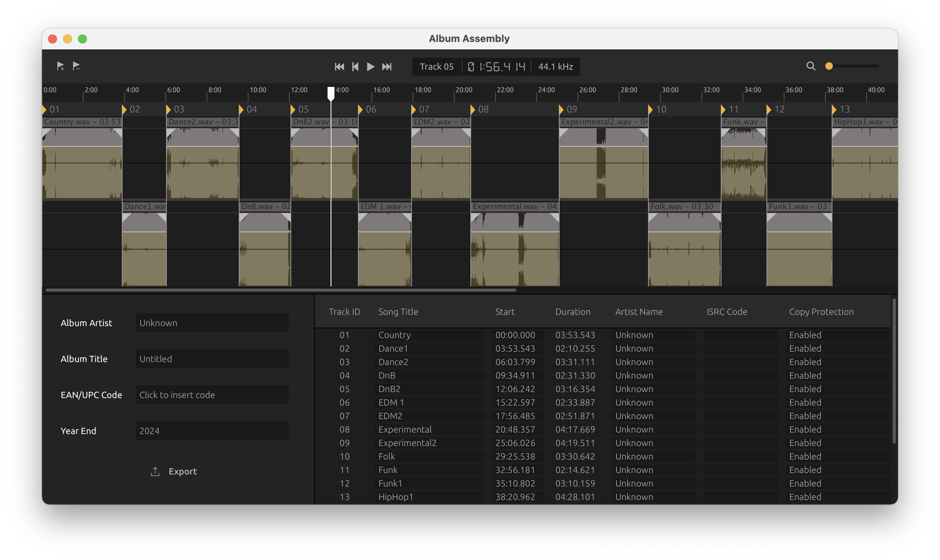940x560 pixels.
Task: Click the track table vertical scrollbar
Action: 894,371
